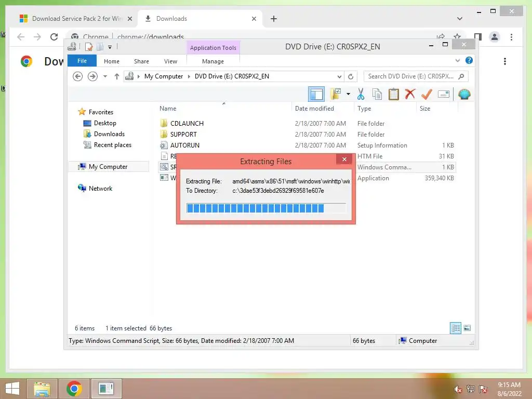Click Chrome icon in taskbar
This screenshot has width=532, height=399.
[x=74, y=389]
